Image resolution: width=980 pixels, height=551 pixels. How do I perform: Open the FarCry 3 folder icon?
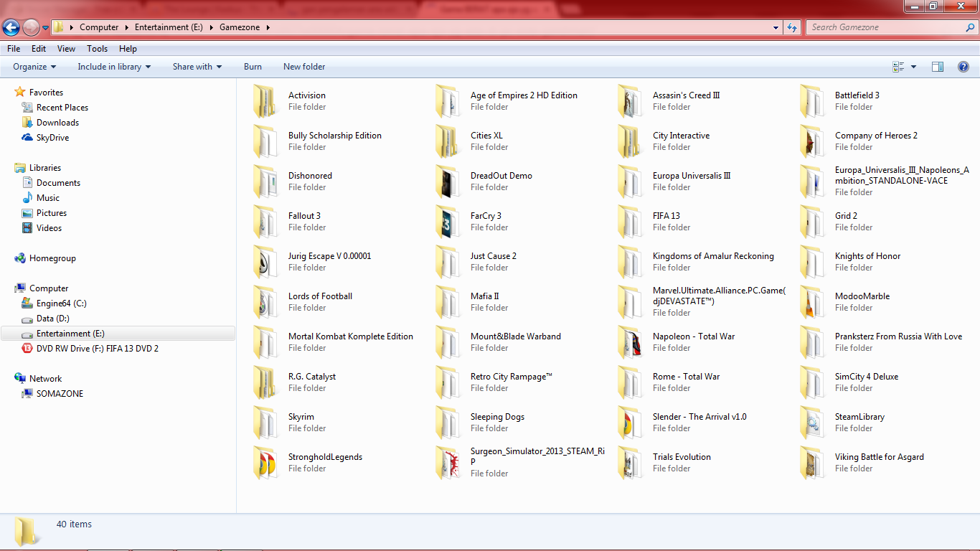[448, 221]
